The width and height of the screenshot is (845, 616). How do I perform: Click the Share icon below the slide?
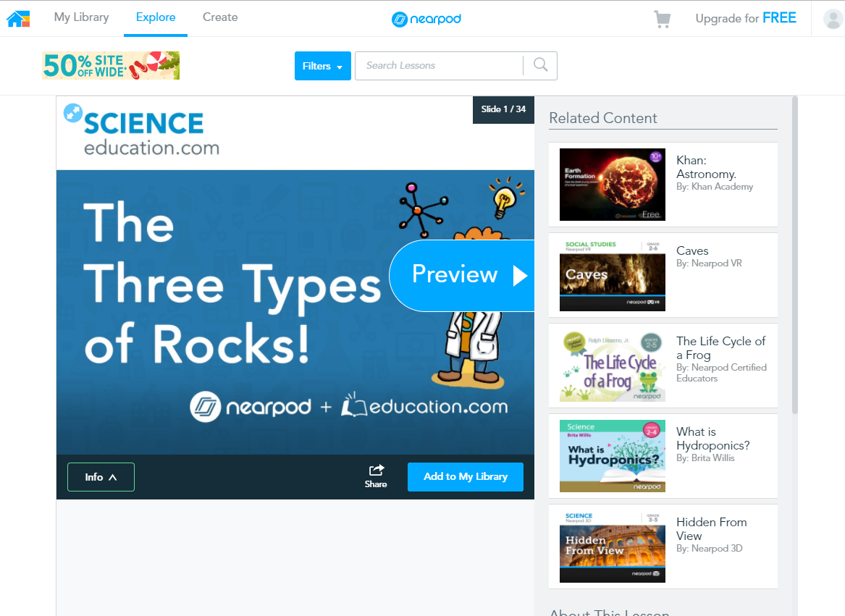pyautogui.click(x=376, y=476)
